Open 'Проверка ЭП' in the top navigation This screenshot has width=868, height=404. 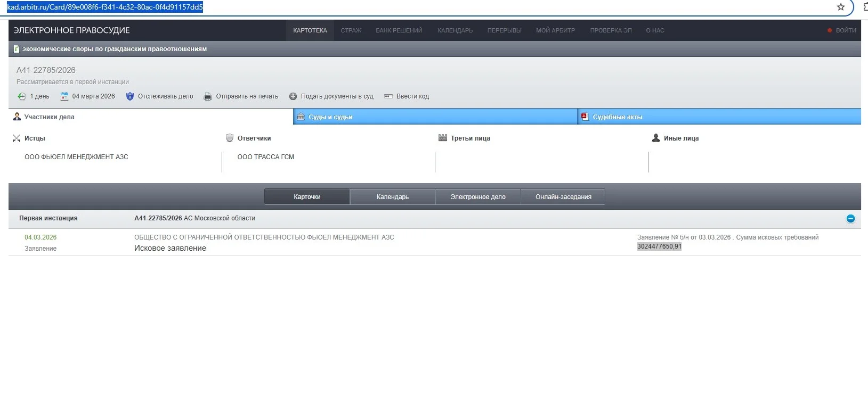point(611,30)
